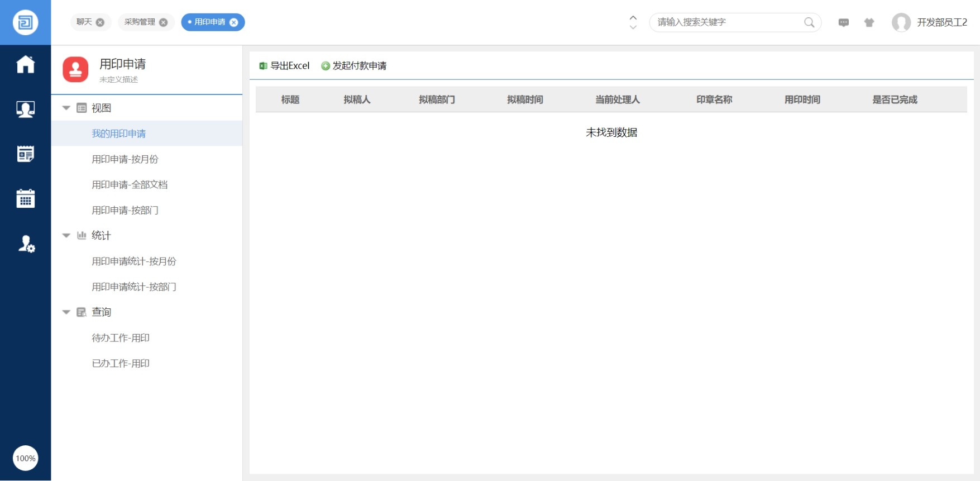Click the 标题 column header
This screenshot has width=980, height=481.
[x=290, y=99]
